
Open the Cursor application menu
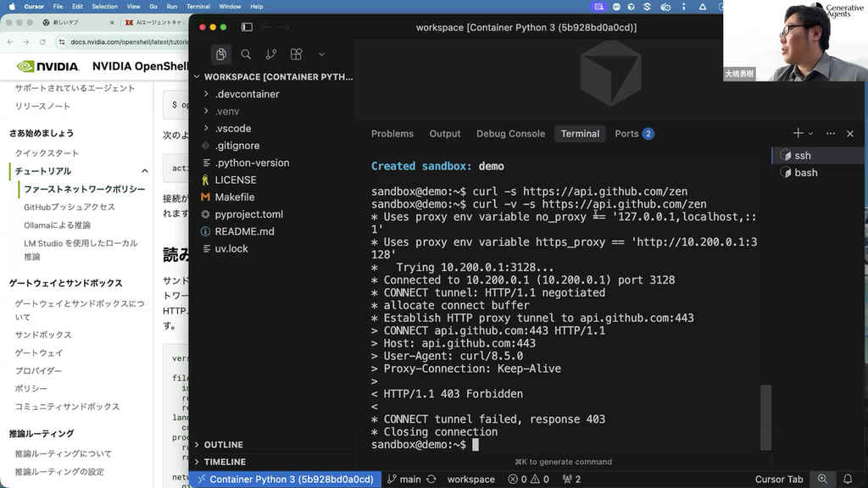(34, 7)
